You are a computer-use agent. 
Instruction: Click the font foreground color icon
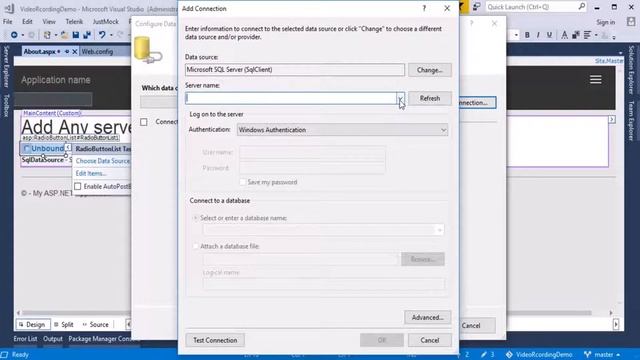(x=564, y=35)
